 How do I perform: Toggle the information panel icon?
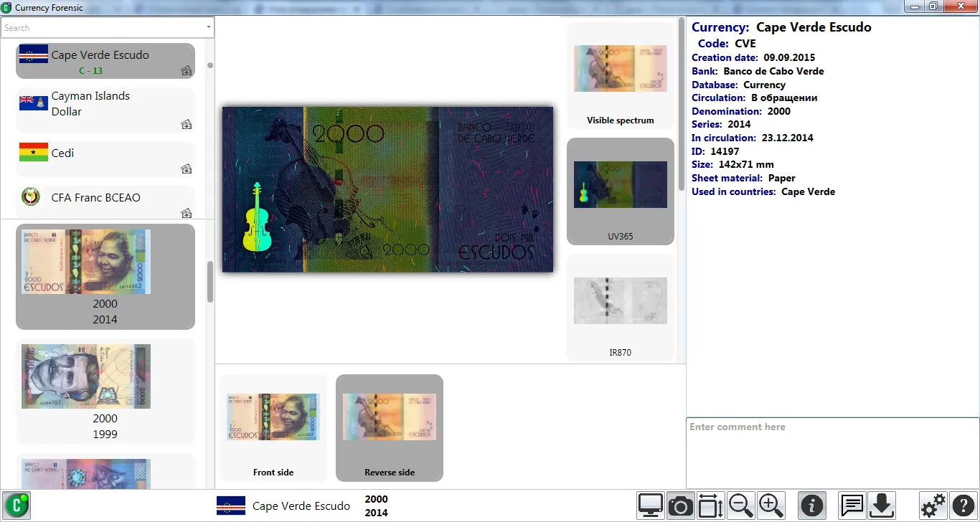coord(811,506)
